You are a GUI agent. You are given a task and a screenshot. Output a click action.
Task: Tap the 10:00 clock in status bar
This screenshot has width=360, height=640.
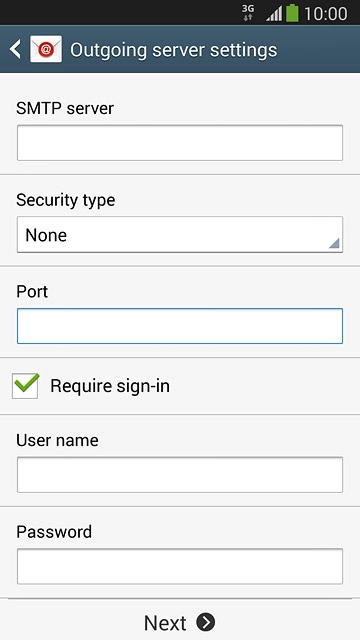[x=326, y=14]
